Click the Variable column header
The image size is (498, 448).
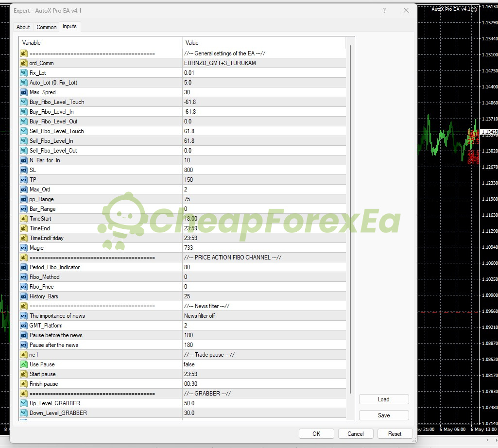pyautogui.click(x=101, y=43)
